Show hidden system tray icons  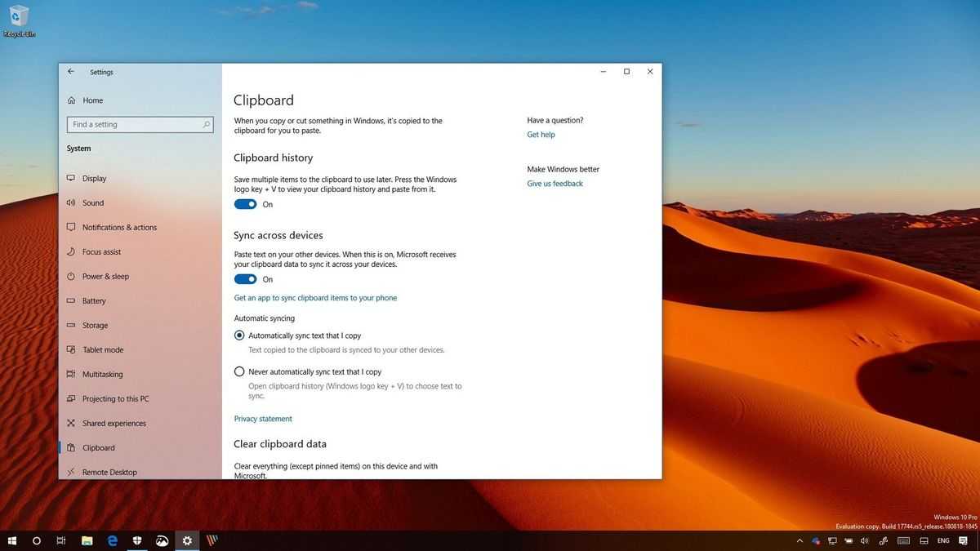point(800,541)
